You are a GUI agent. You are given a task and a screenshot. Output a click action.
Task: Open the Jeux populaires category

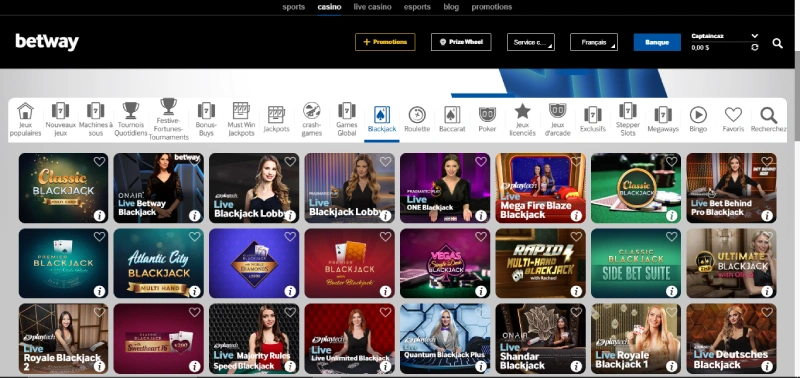[25, 119]
